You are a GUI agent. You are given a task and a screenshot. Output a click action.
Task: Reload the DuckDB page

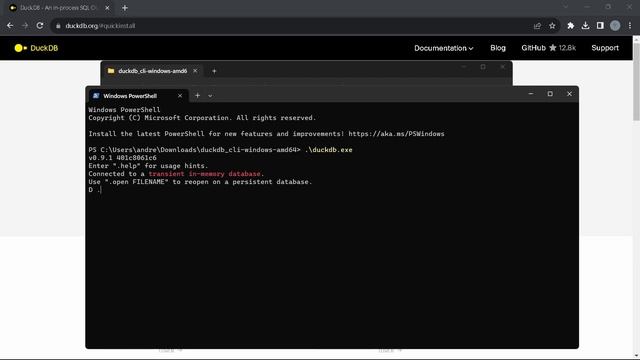40,25
